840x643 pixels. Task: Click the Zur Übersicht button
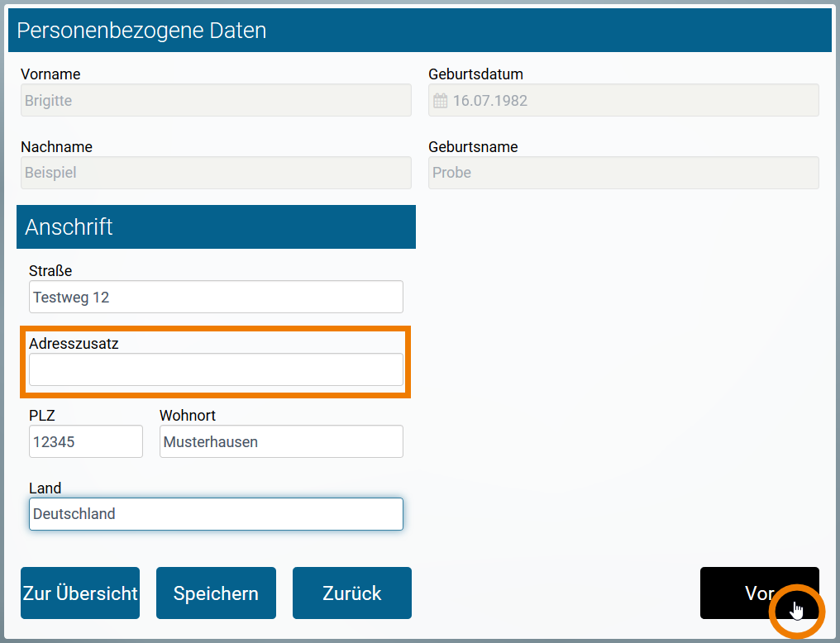pos(79,593)
